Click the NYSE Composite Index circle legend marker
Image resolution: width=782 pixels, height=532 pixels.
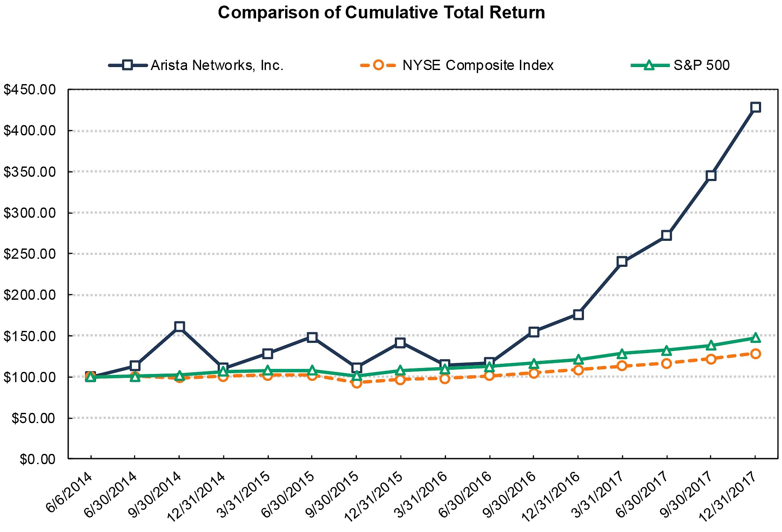378,65
